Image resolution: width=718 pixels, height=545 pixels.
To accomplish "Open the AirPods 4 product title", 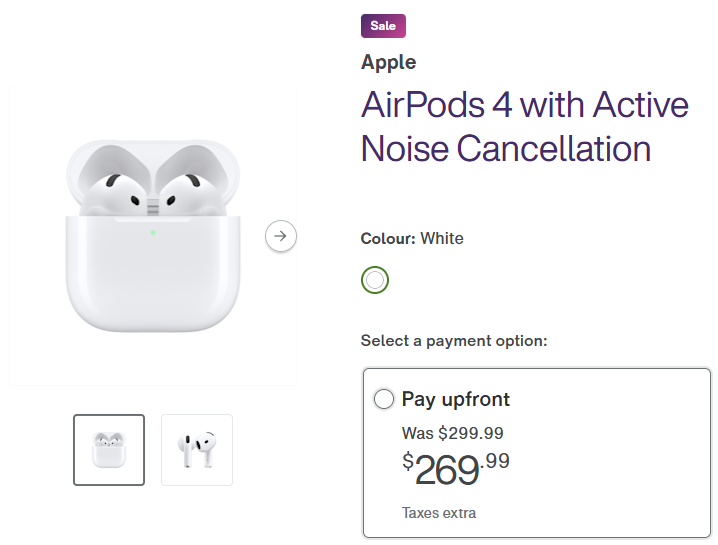I will pos(524,126).
